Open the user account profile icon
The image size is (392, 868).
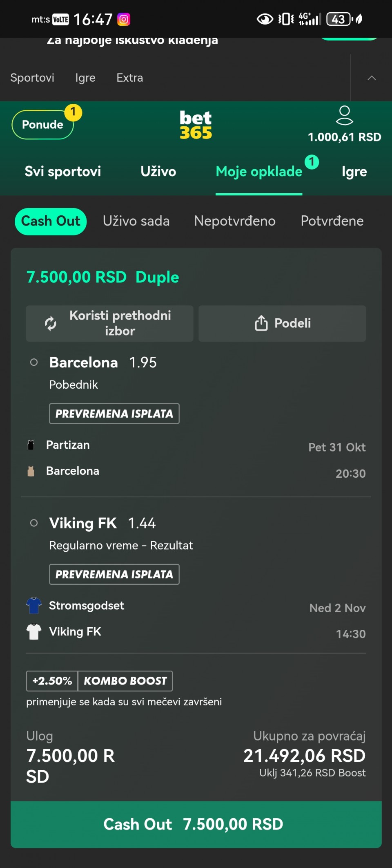pos(344,115)
